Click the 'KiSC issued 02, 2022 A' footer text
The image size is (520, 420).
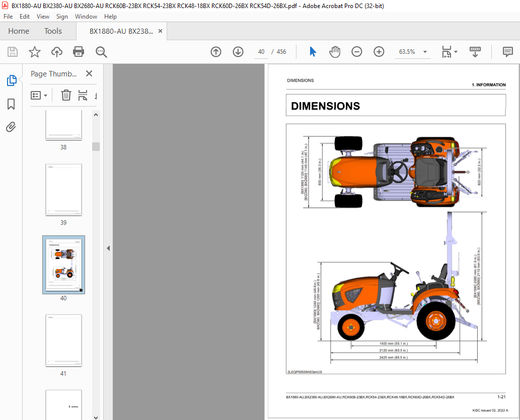pyautogui.click(x=490, y=410)
